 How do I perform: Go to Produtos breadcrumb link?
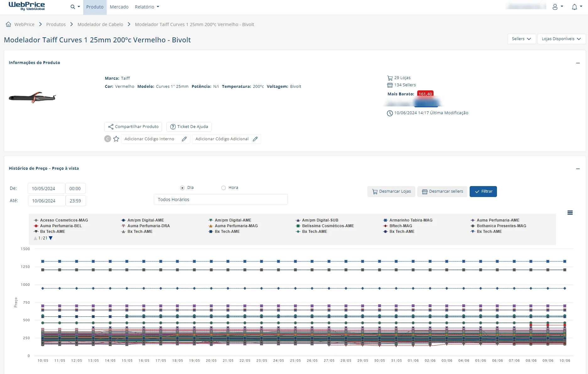point(56,24)
